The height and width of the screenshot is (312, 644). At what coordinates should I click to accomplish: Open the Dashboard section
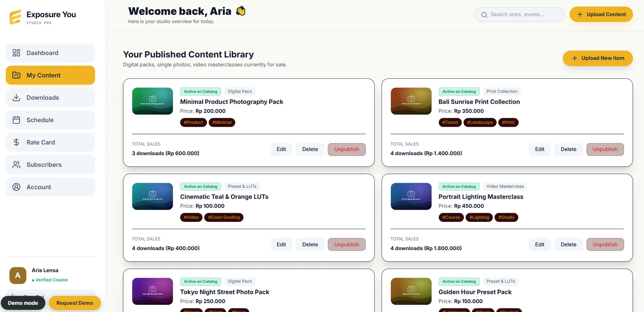point(50,53)
